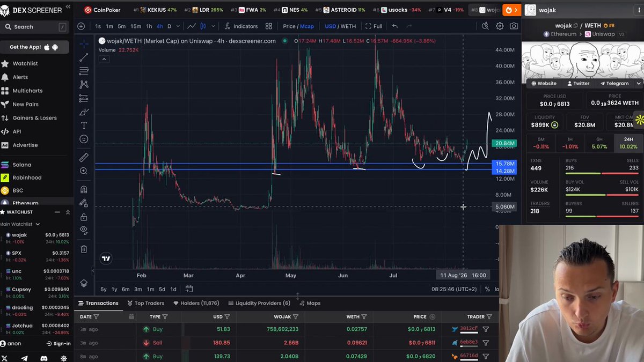Filter by USD amount funnel icon
Image resolution: width=644 pixels, height=362 pixels.
coord(228,317)
